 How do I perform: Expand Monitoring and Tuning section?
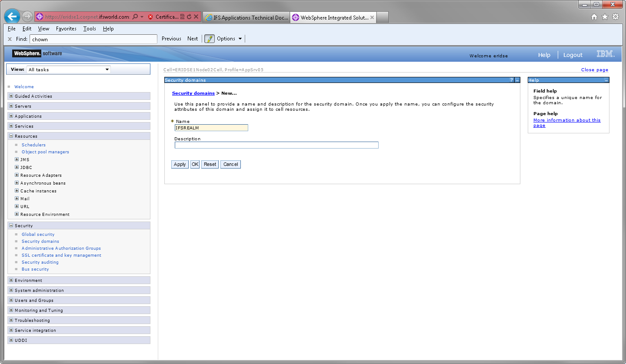click(11, 310)
